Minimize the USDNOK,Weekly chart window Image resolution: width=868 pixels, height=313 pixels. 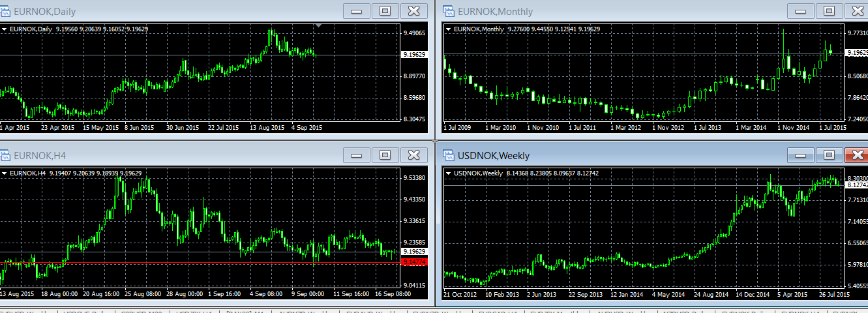[801, 155]
